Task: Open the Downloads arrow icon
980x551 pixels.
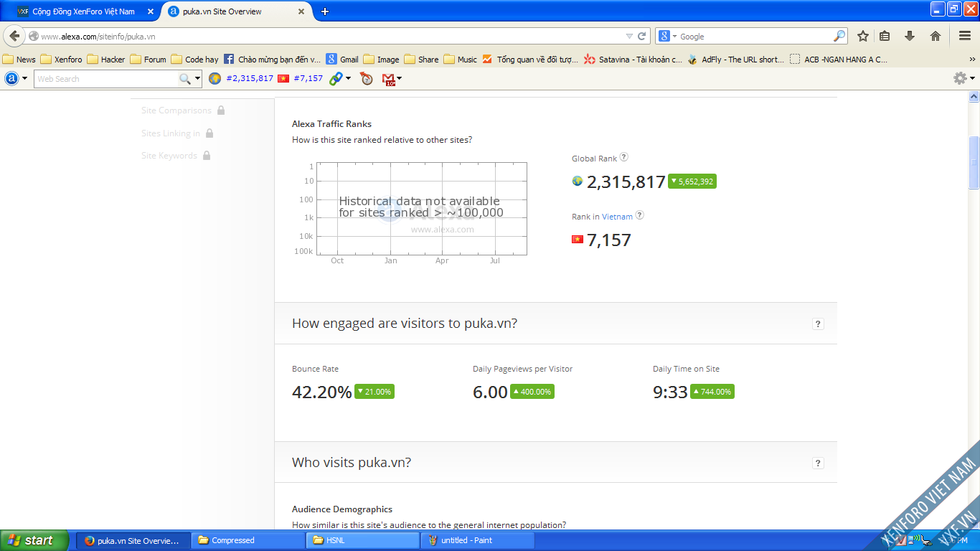Action: [910, 36]
